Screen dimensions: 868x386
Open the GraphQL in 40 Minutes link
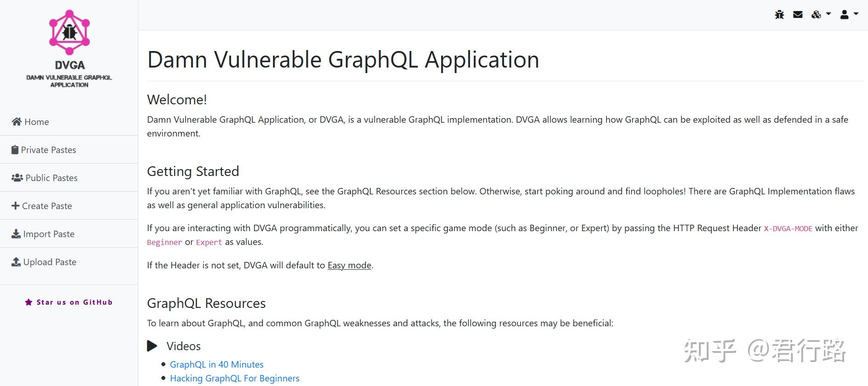(x=216, y=364)
